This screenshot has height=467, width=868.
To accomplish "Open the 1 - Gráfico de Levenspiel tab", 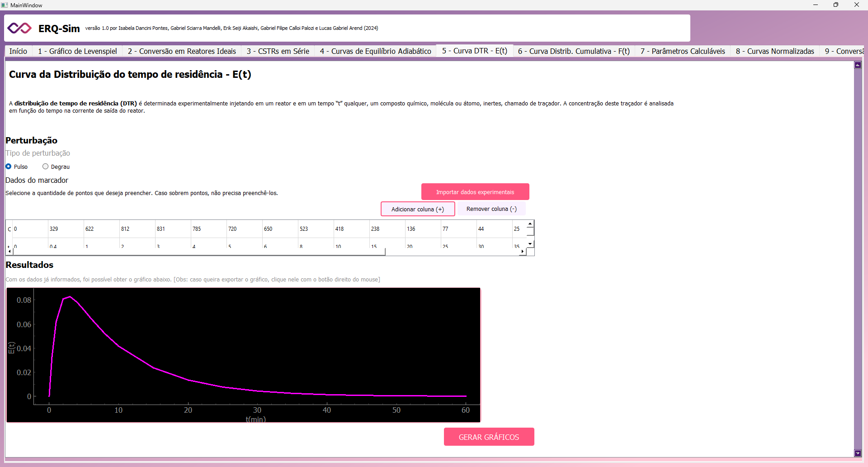I will (x=77, y=51).
